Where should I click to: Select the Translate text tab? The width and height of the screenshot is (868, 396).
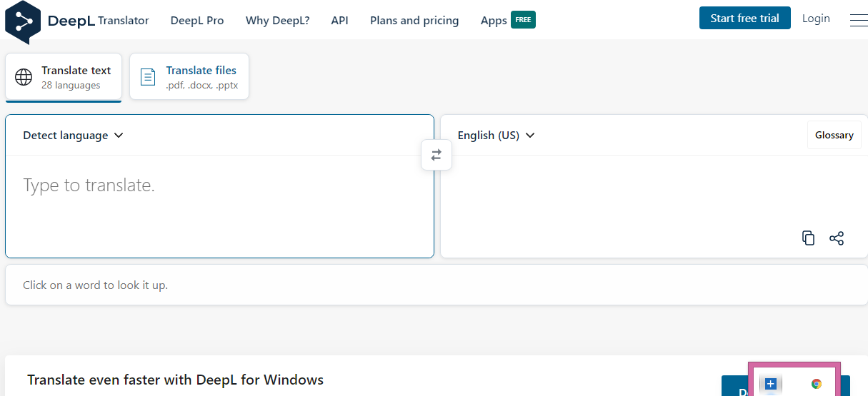coord(64,77)
